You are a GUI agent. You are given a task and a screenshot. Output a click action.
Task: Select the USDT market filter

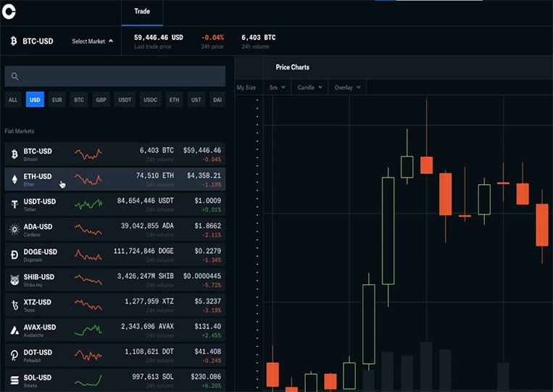click(x=125, y=100)
